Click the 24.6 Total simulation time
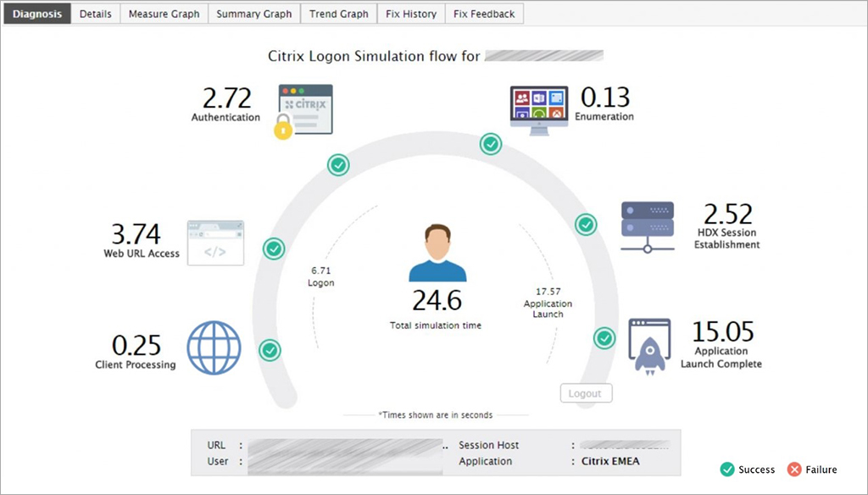This screenshot has height=495, width=868. (437, 301)
